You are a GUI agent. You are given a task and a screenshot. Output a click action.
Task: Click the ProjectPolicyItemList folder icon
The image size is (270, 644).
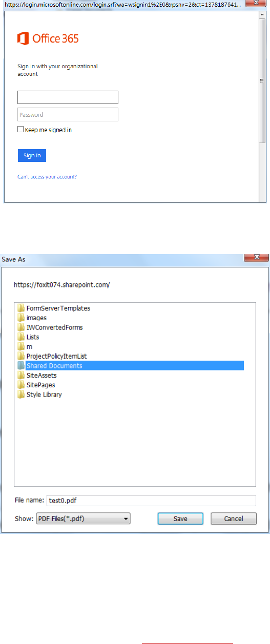(21, 356)
